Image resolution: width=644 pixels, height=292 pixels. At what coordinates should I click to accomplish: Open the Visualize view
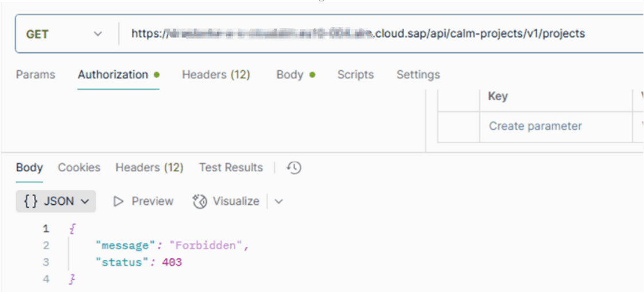[226, 201]
